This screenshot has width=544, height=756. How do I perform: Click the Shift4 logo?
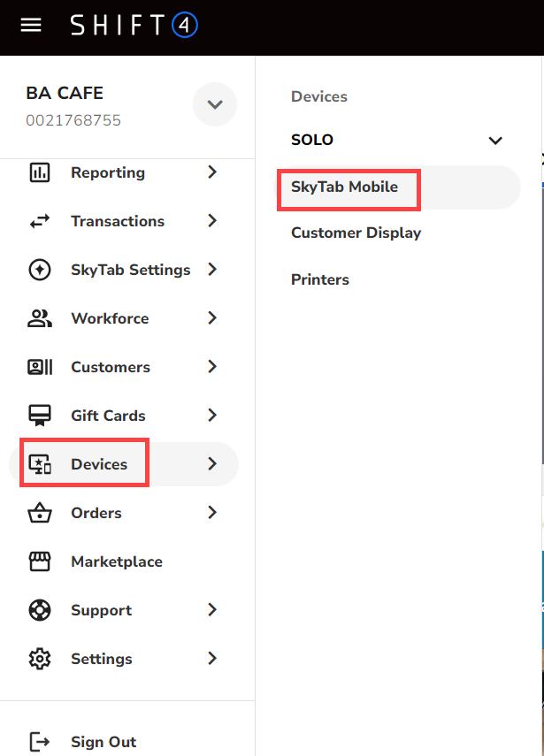pos(134,25)
